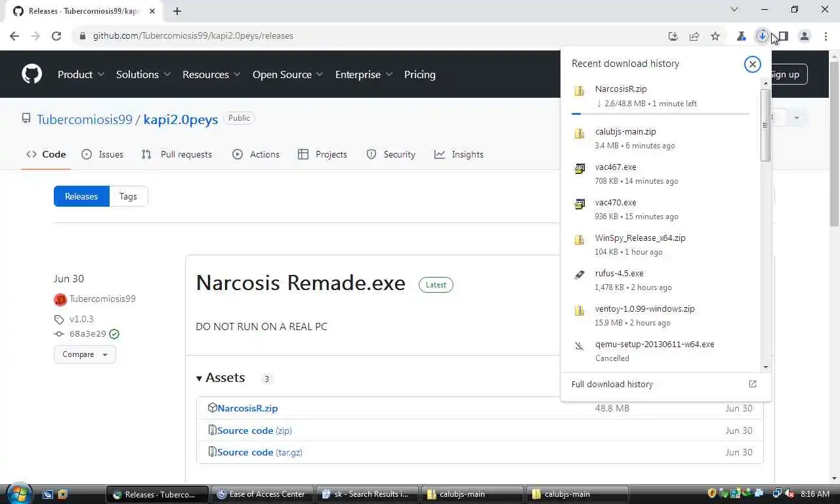840x504 pixels.
Task: Click the GitHub octocat logo
Action: click(x=31, y=74)
